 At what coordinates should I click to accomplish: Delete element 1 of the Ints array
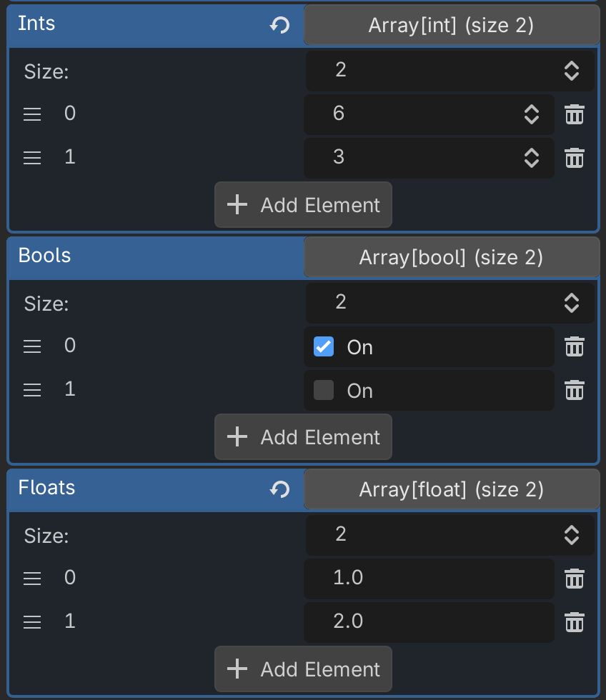575,158
